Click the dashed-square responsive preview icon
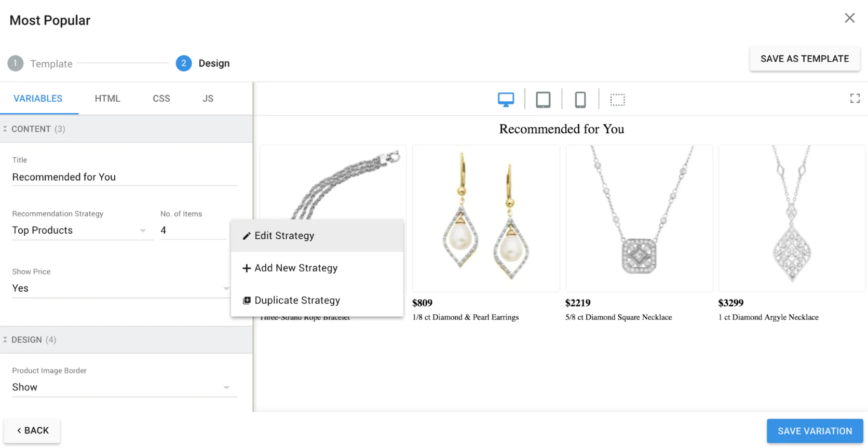The width and height of the screenshot is (868, 448). (x=617, y=99)
